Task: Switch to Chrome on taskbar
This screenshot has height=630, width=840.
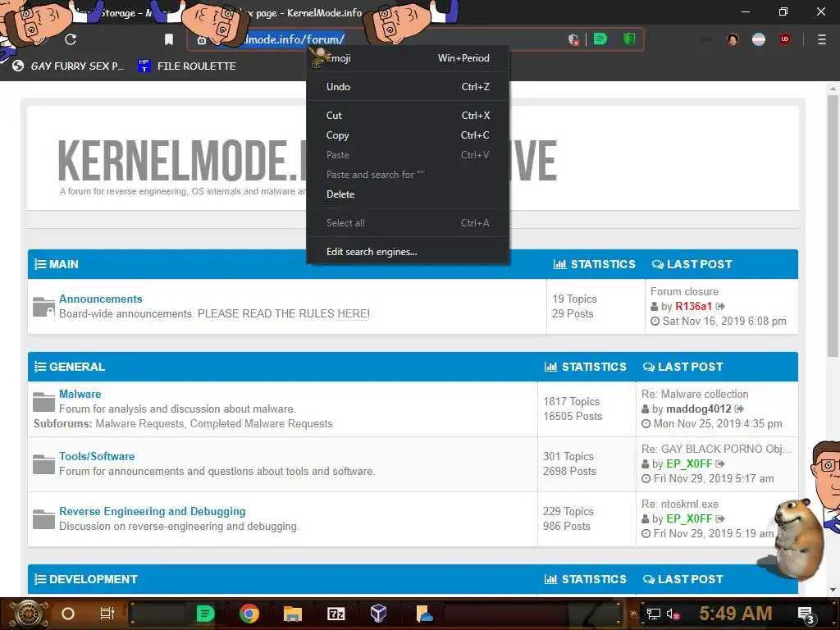Action: pyautogui.click(x=249, y=614)
